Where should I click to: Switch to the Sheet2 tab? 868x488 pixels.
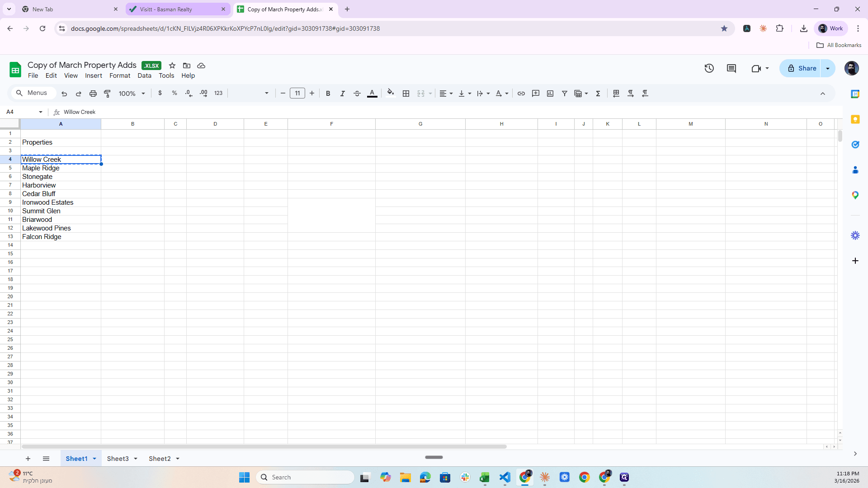pos(160,459)
